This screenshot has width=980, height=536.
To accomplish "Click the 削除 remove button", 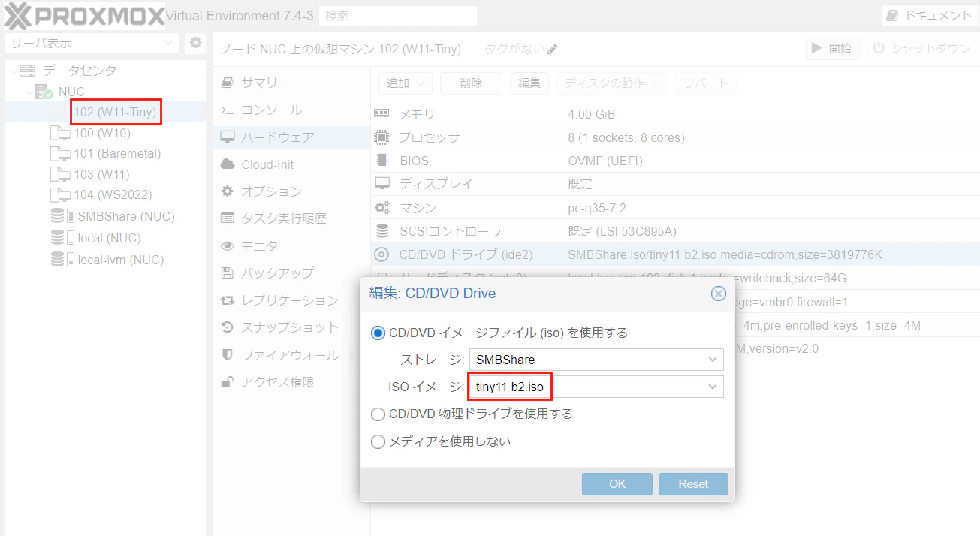I will pos(471,83).
